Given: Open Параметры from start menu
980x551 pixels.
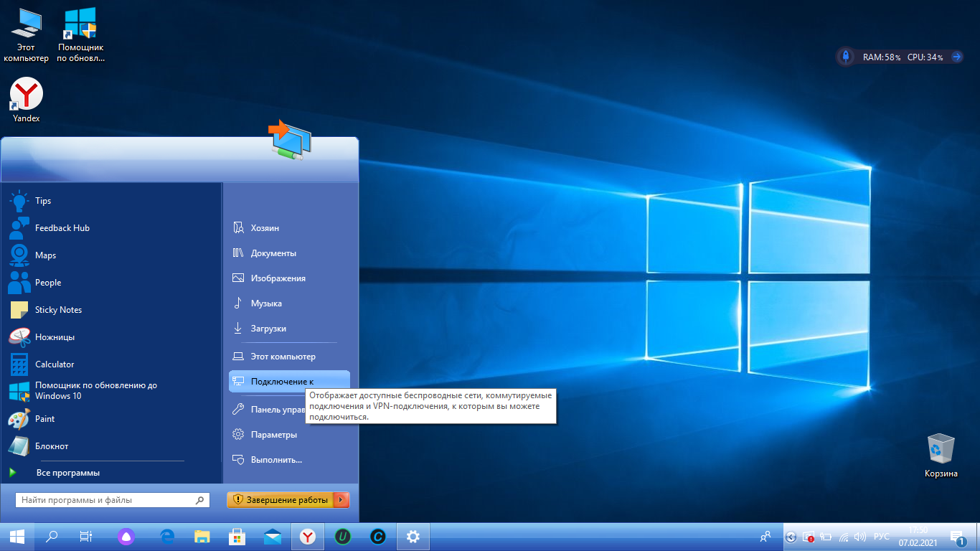Looking at the screenshot, I should click(x=273, y=435).
